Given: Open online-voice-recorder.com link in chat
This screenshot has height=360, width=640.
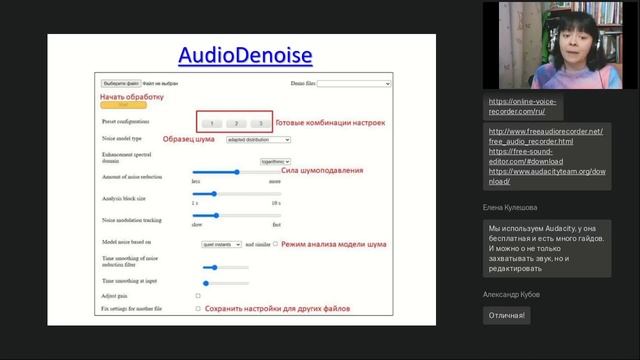Looking at the screenshot, I should tap(522, 106).
